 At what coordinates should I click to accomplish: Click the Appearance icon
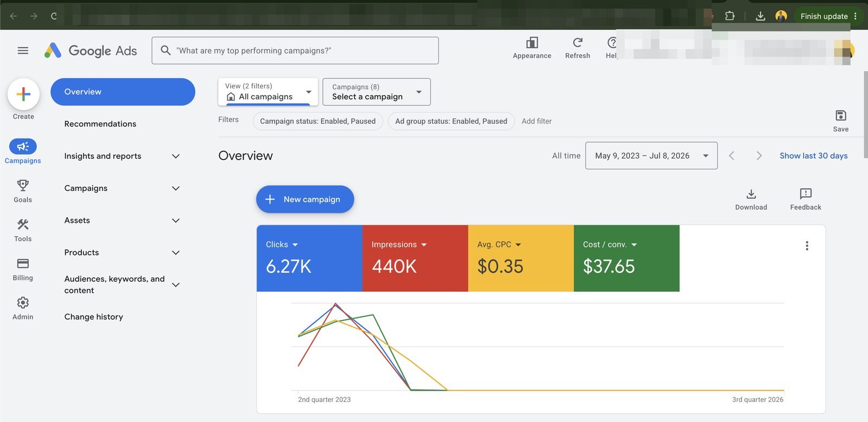(x=532, y=48)
